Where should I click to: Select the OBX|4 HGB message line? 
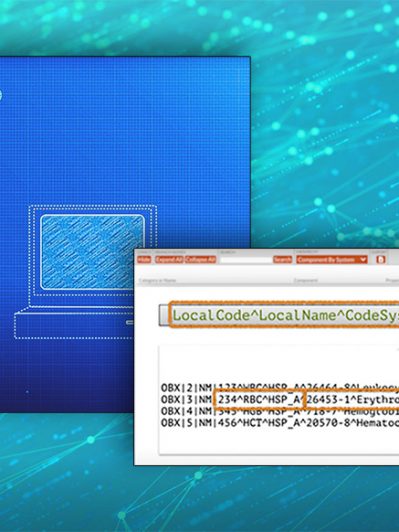tap(280, 411)
